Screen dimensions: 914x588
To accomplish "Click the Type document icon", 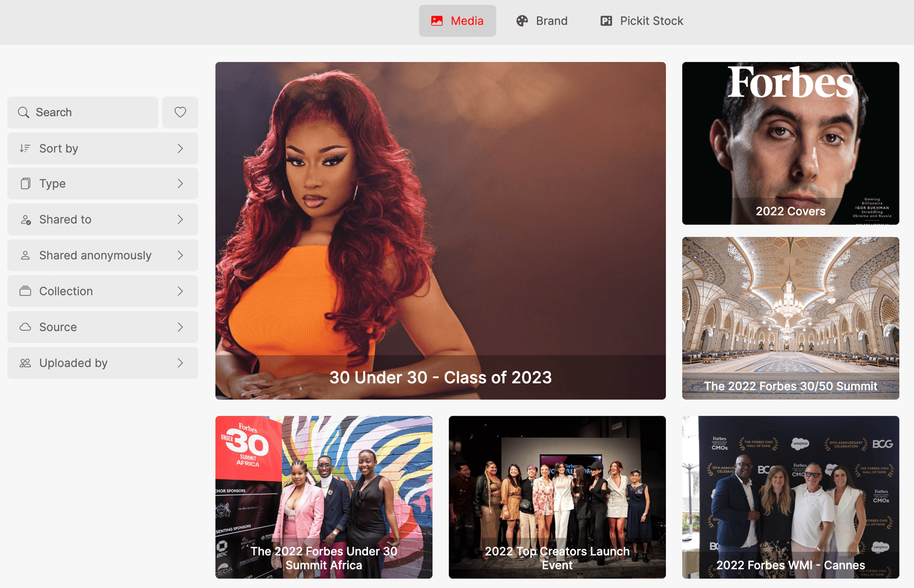I will (25, 184).
